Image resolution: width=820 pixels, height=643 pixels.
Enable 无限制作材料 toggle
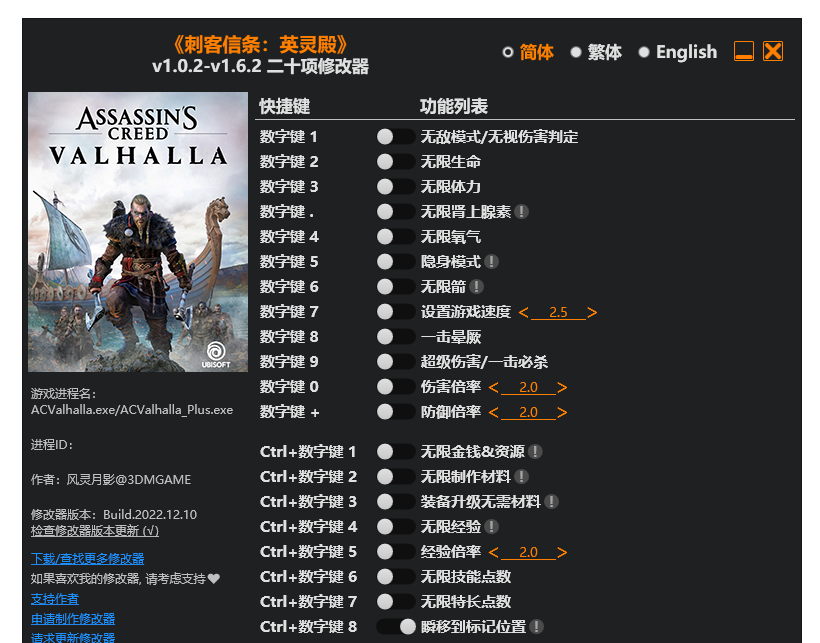coord(396,477)
